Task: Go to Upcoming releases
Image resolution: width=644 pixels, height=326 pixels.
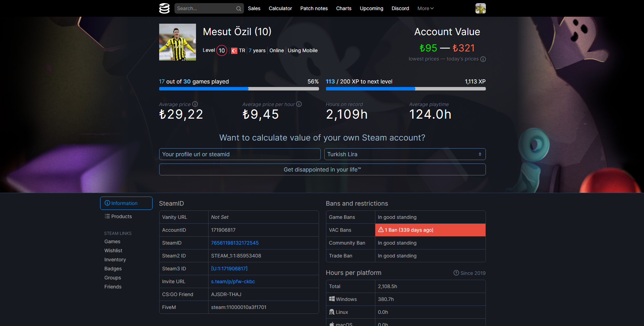Action: (x=372, y=8)
